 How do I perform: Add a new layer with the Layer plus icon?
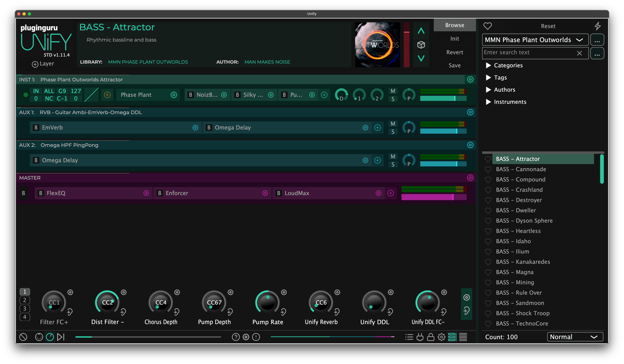coord(35,64)
